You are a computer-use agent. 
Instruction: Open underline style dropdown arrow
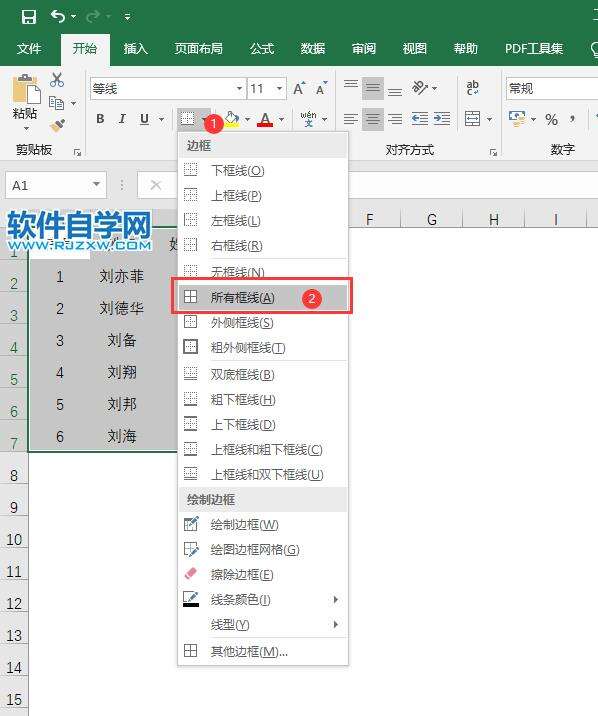(161, 120)
